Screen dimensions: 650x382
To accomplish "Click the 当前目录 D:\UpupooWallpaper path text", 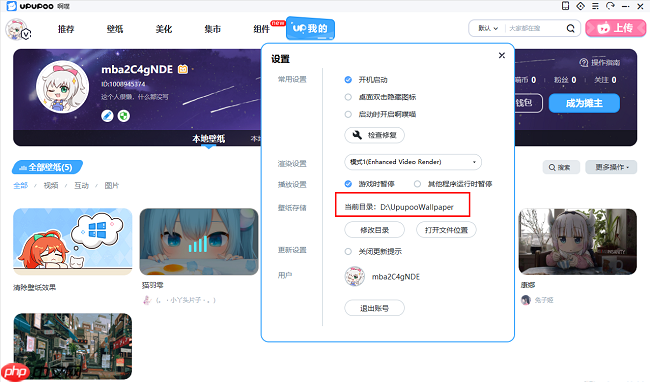I will click(399, 207).
